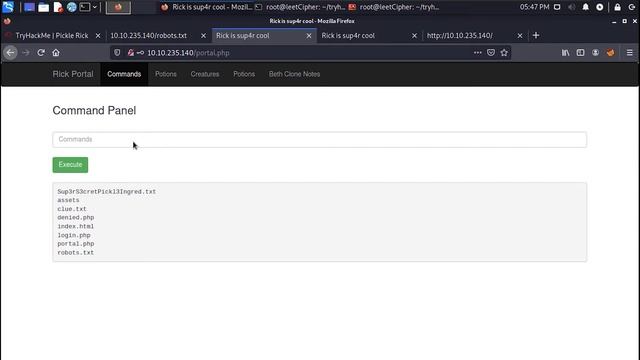Expand the terminal launcher dropdown arrow
Viewport: 640px width, 360px height.
click(x=95, y=7)
